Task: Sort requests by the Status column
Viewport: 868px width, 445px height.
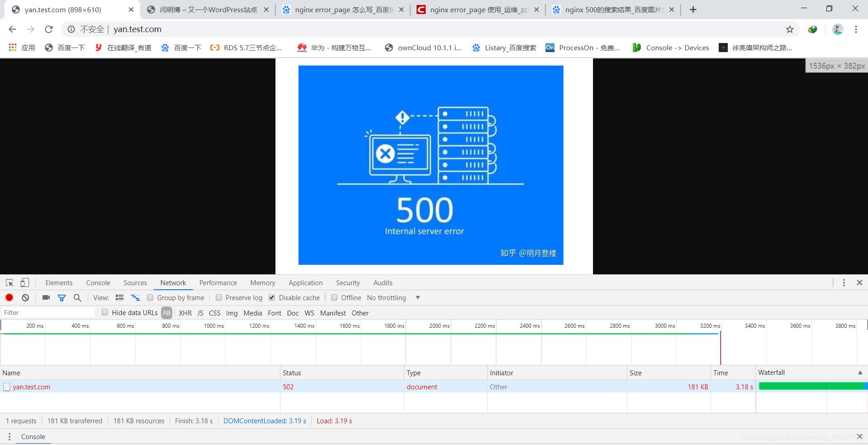Action: (342, 373)
